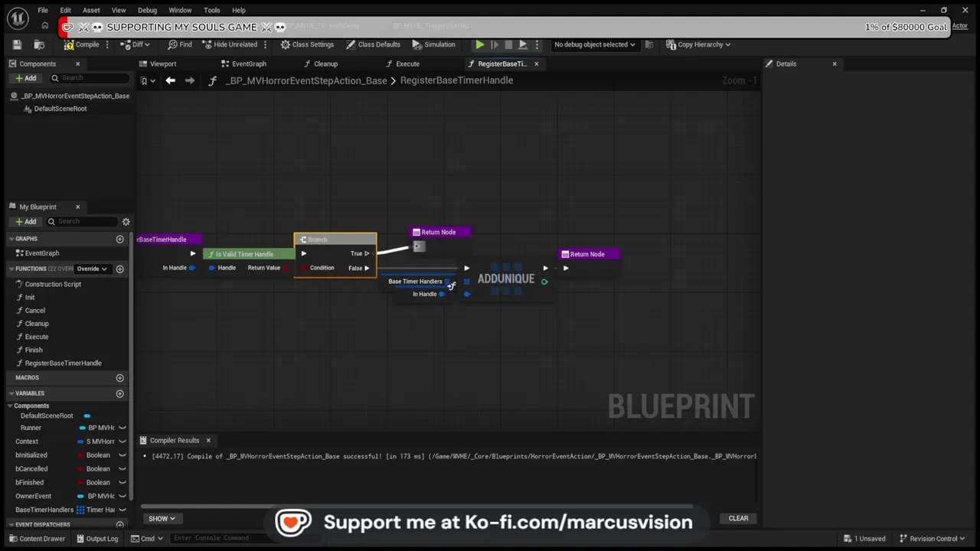Click the Browse to asset icon

[39, 44]
